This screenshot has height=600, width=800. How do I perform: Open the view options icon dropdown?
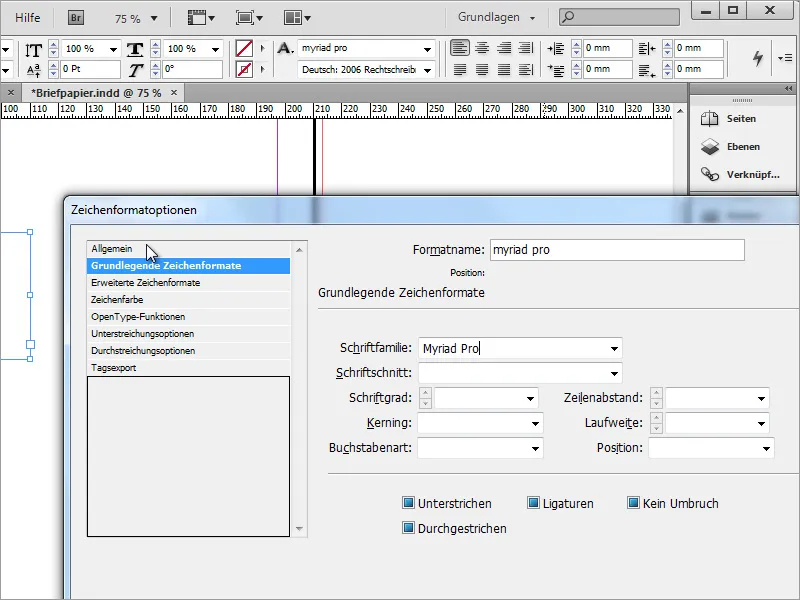(201, 18)
